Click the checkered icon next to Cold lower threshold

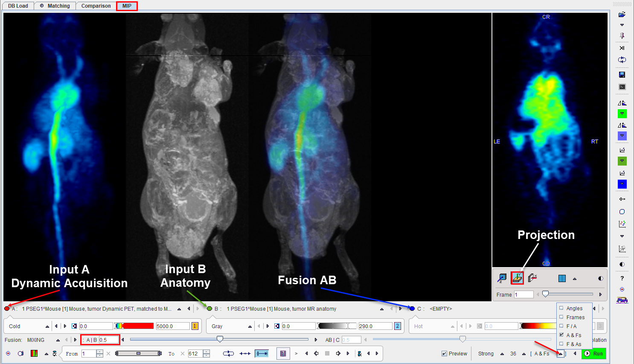click(x=74, y=326)
